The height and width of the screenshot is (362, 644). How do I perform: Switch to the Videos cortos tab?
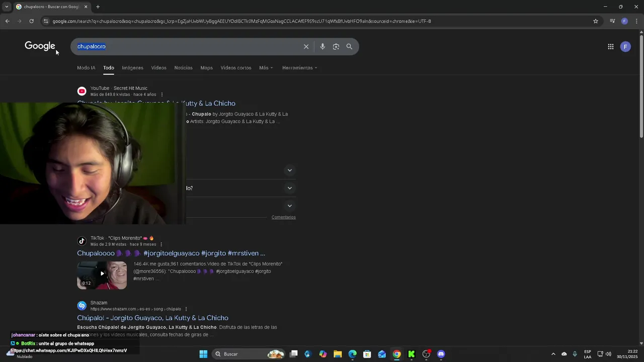235,68
